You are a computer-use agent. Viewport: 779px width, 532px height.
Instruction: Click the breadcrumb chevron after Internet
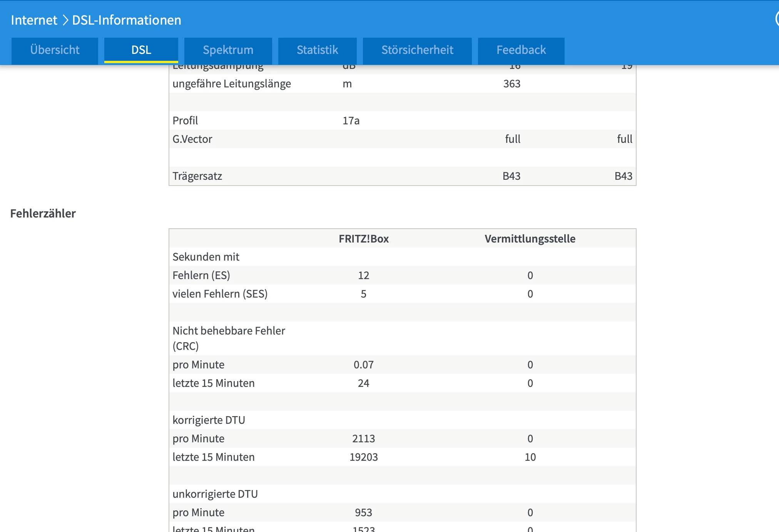(65, 20)
